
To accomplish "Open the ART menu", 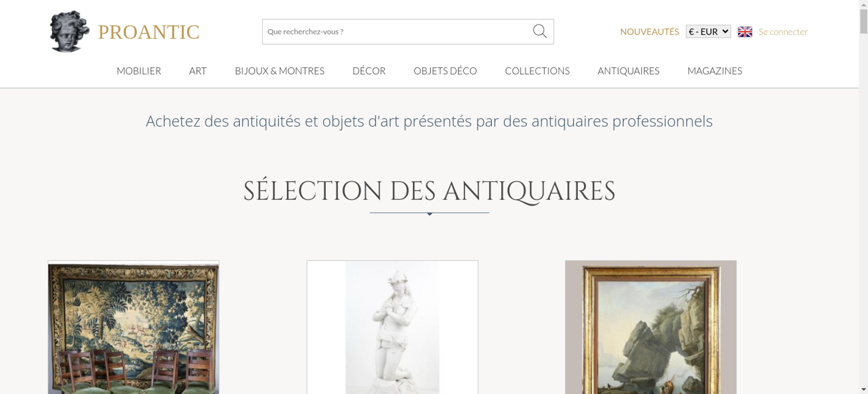I will (198, 71).
